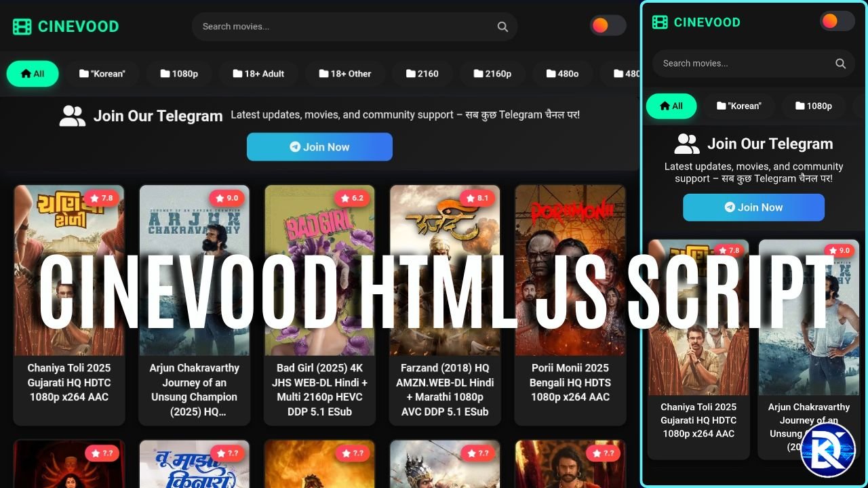This screenshot has height=488, width=868.
Task: Click the Join Now button in the desktop banner
Action: (x=319, y=146)
